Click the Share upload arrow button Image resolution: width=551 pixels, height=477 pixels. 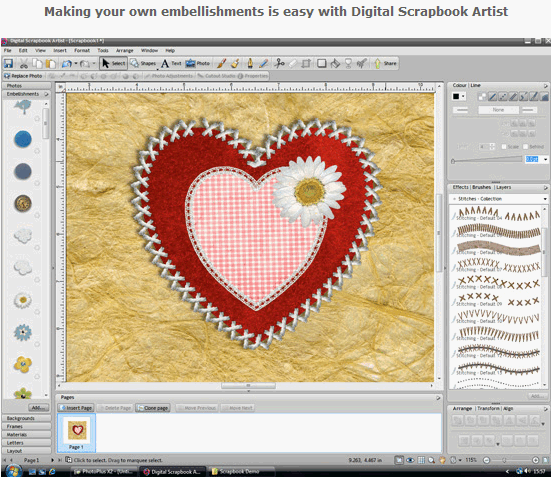click(x=385, y=63)
